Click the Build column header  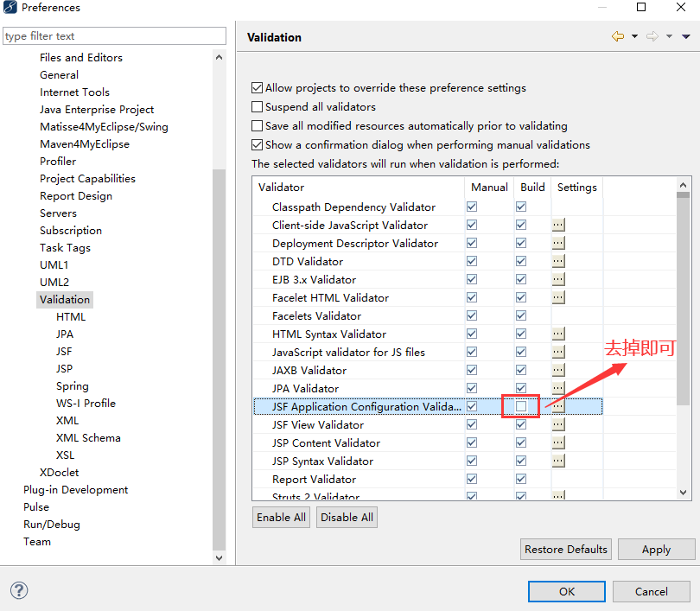point(532,187)
